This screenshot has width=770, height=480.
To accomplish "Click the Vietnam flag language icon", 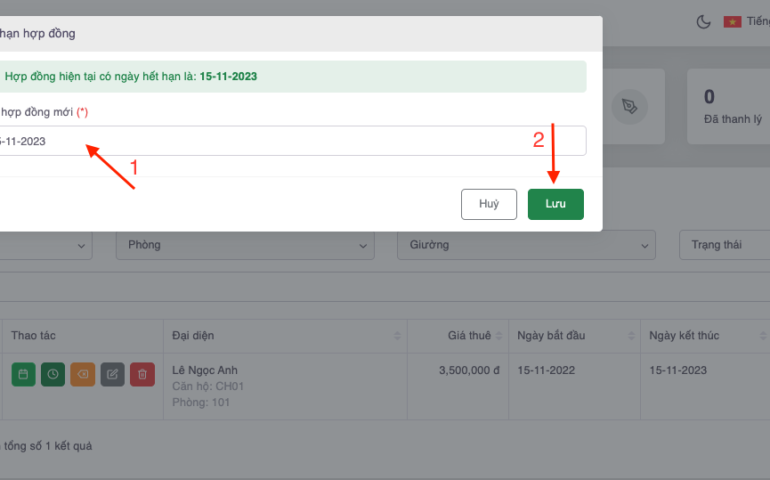I will coord(732,21).
